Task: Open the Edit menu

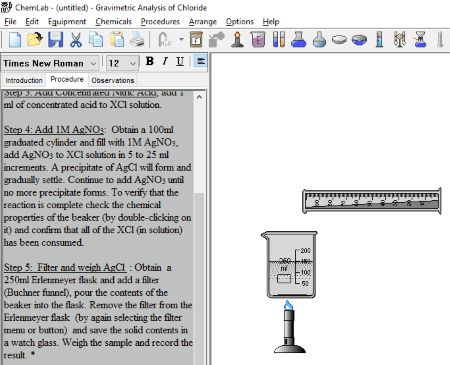Action: tap(32, 22)
